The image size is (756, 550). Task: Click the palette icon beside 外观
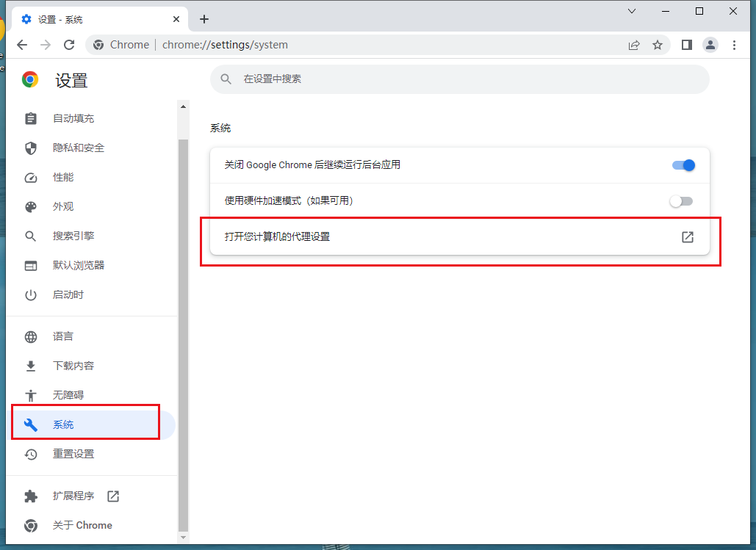coord(31,207)
